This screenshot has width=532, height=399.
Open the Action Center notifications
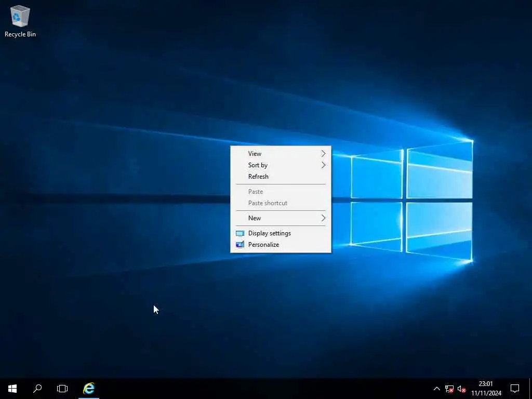click(515, 389)
